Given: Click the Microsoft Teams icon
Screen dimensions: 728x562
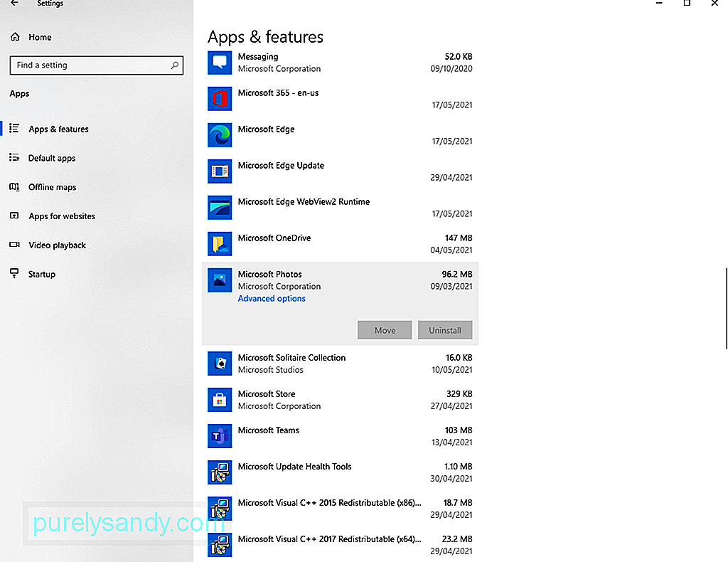Looking at the screenshot, I should tap(220, 435).
